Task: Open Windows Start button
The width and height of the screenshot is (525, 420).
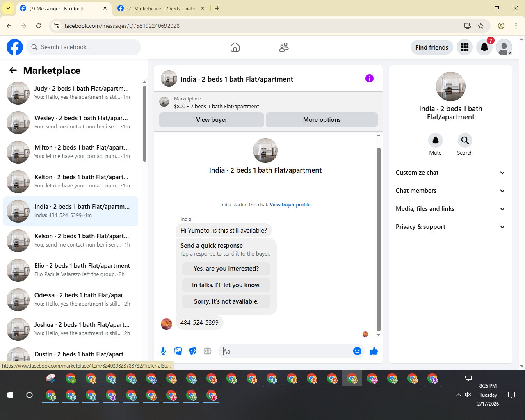Action: (10, 395)
